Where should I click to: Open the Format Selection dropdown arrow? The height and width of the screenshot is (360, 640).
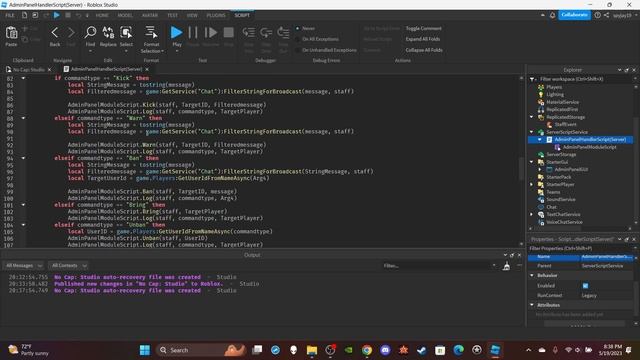[162, 51]
